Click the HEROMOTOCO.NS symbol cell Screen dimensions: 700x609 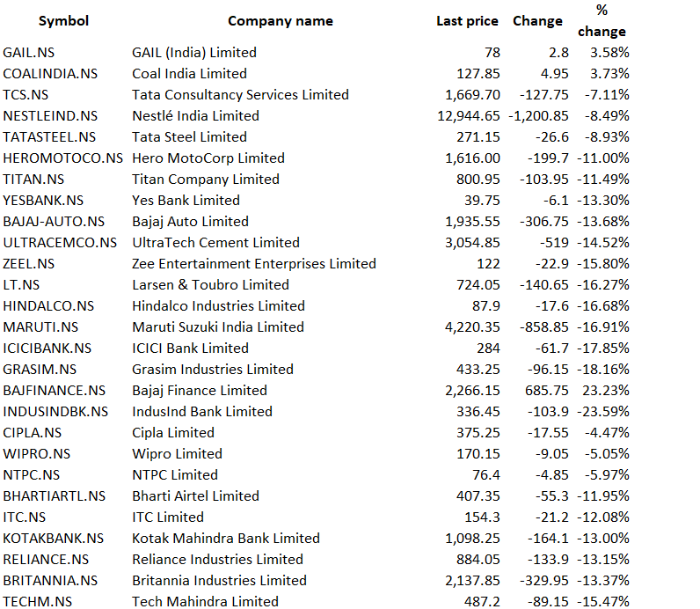63,158
